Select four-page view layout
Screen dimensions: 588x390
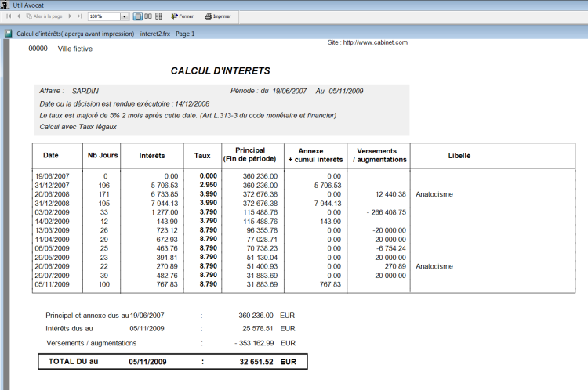[x=158, y=16]
